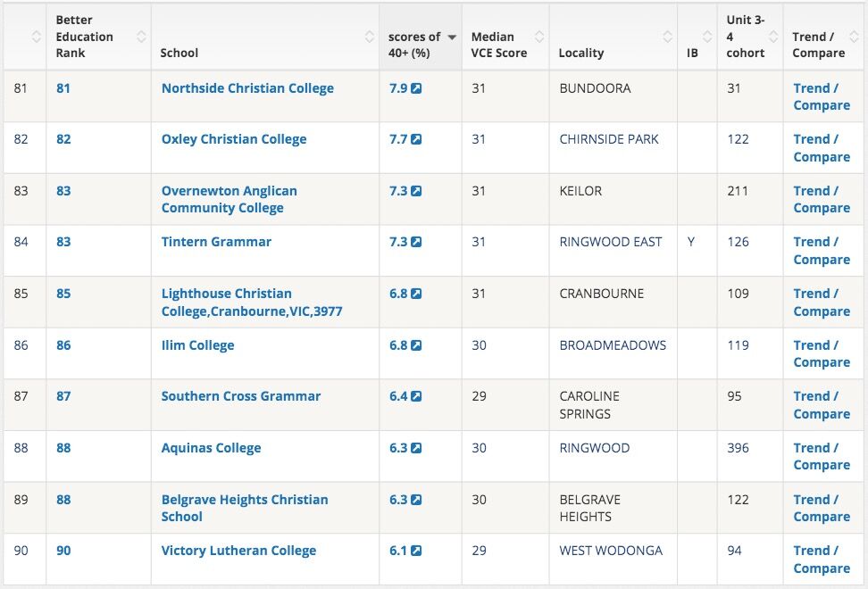
Task: Open Trend / Compare for Oxley Christian College
Action: pyautogui.click(x=821, y=148)
